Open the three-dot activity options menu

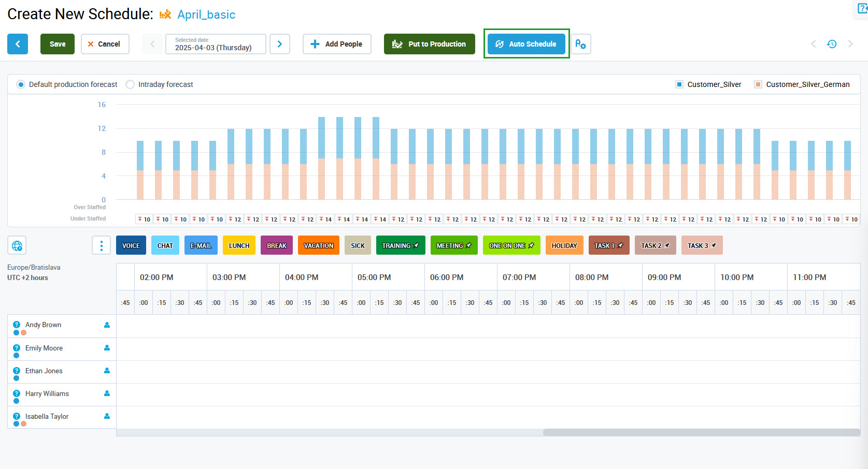102,245
